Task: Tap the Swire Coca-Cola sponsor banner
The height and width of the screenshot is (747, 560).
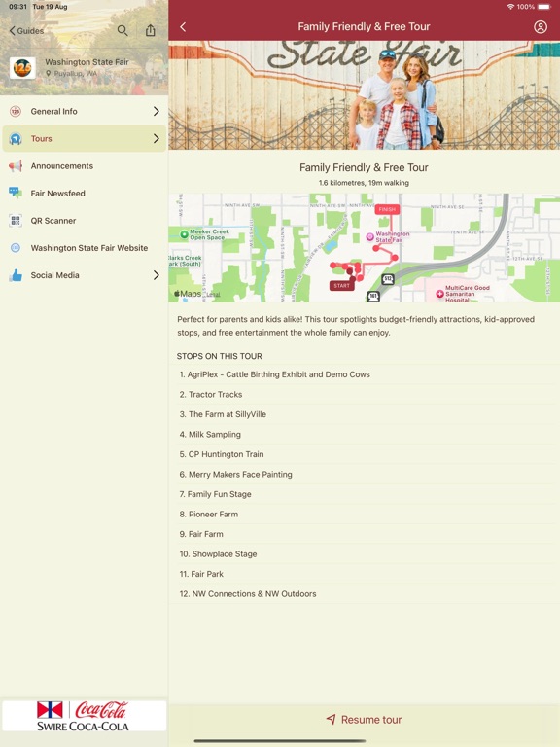Action: [x=84, y=716]
